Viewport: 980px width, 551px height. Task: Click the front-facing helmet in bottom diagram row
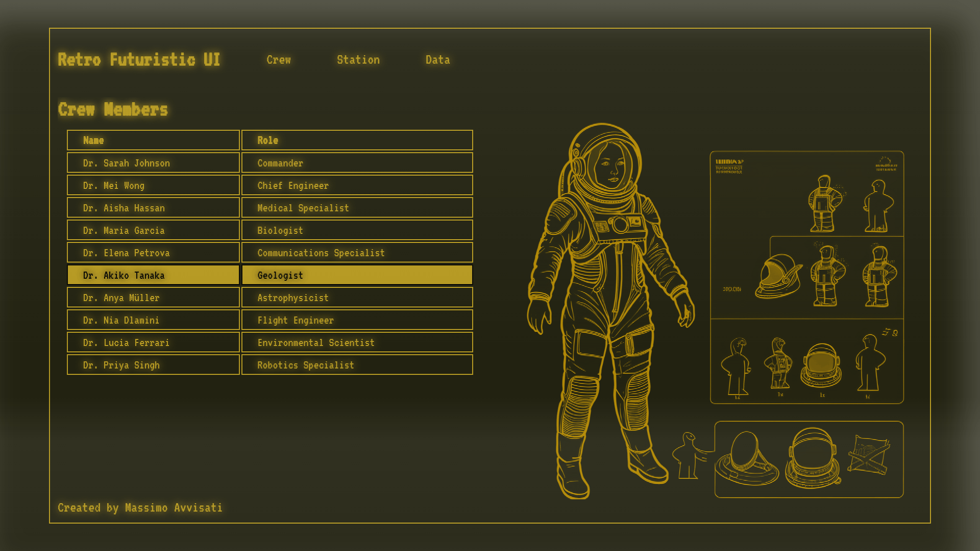[x=821, y=366]
